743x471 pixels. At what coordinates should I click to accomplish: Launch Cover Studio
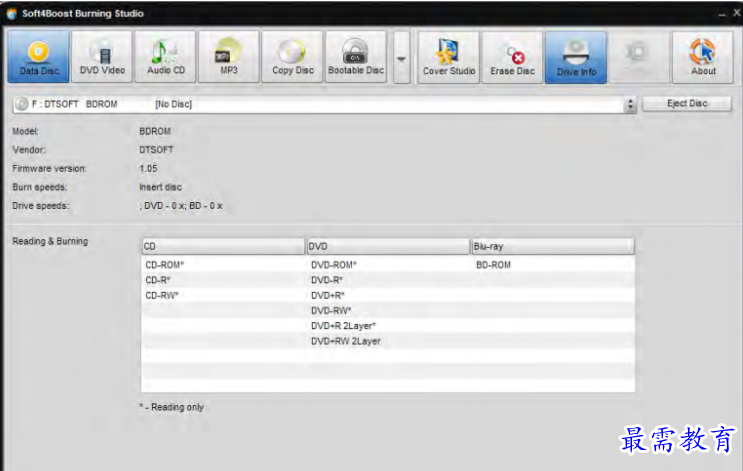(x=449, y=58)
